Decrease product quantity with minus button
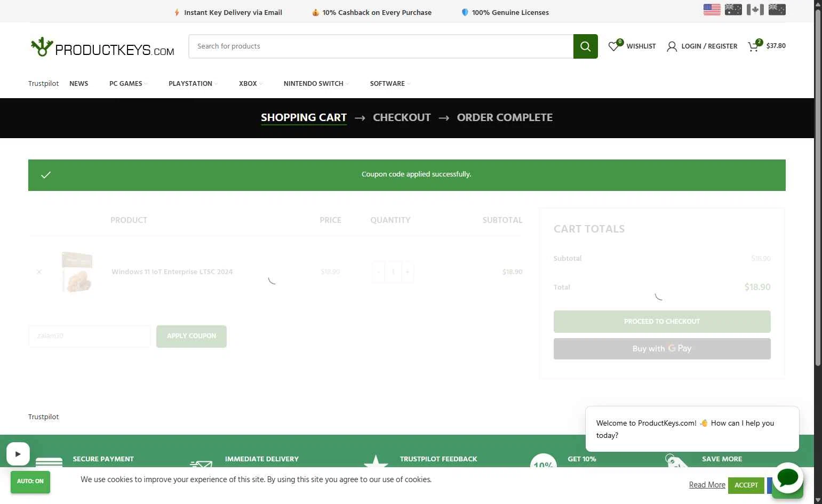Viewport: 822px width, 504px height. tap(378, 272)
